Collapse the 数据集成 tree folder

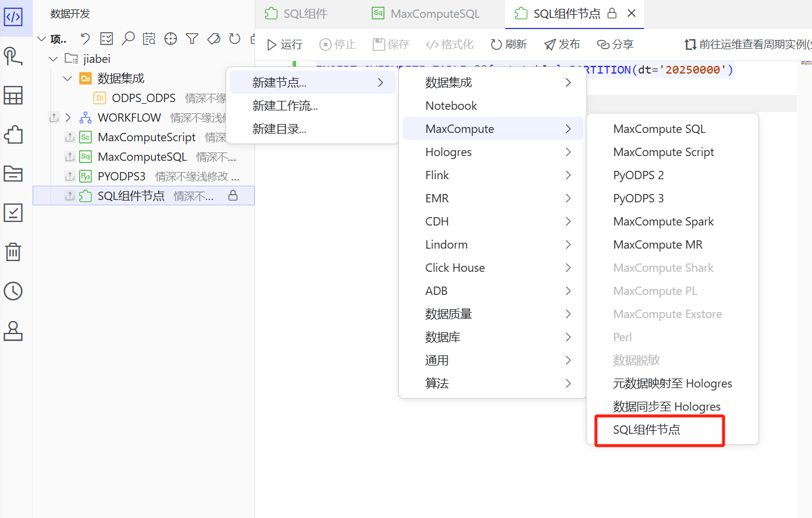point(68,78)
